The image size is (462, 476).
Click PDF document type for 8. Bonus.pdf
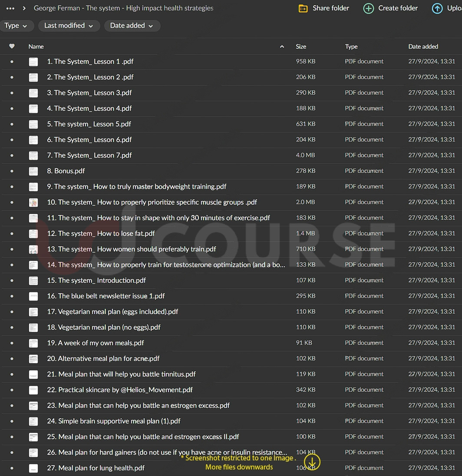click(x=364, y=171)
